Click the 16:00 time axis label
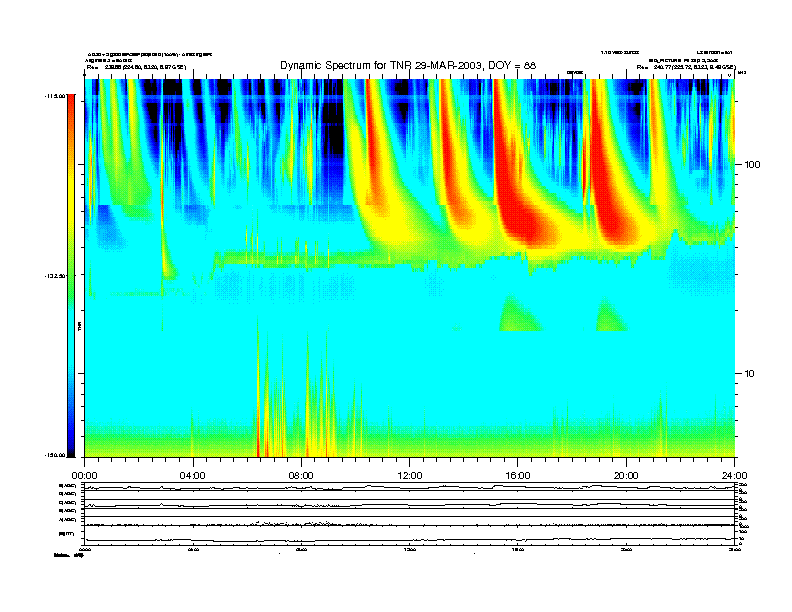The width and height of the screenshot is (792, 612). (518, 476)
